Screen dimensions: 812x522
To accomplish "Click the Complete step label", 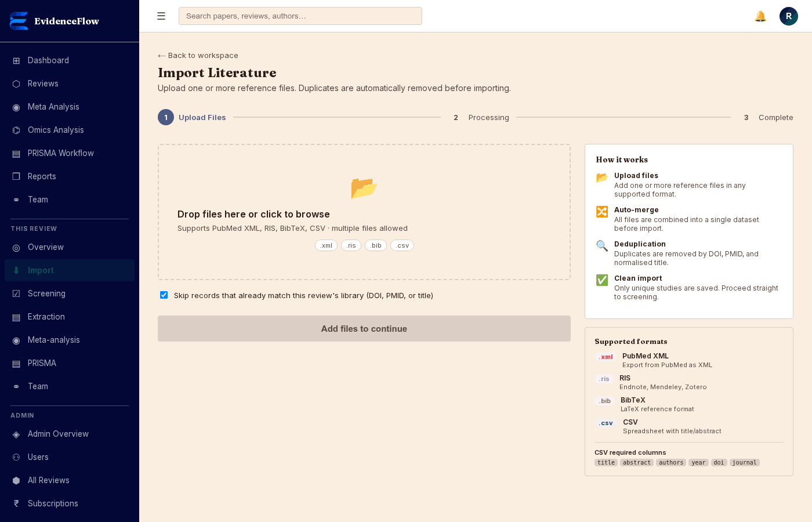I will (x=776, y=118).
